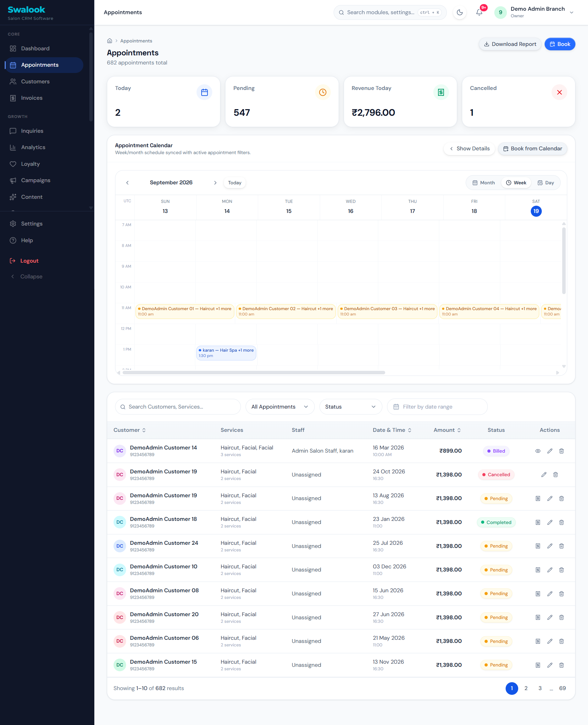Viewport: 588px width, 725px height.
Task: Click Book from Calendar button
Action: coord(532,149)
